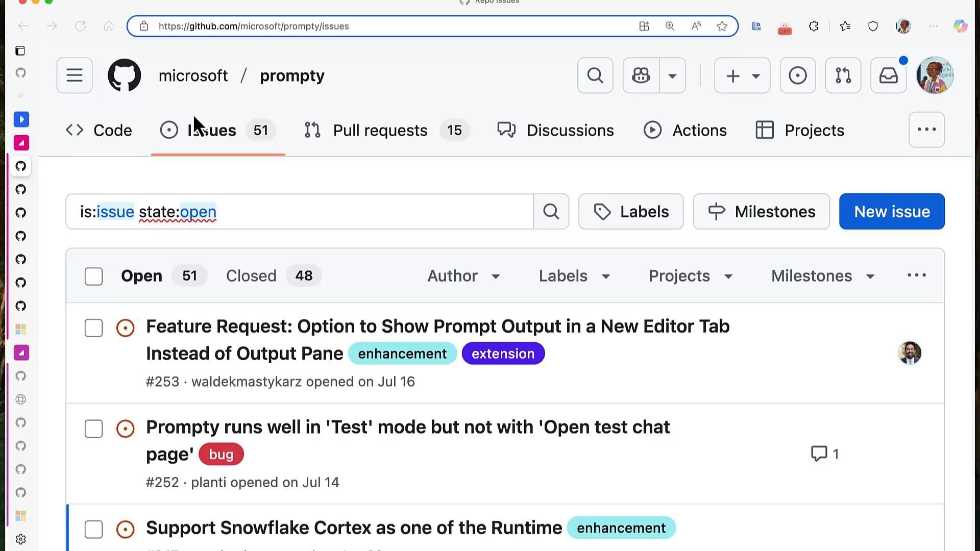Tick the select-all issues checkbox

point(93,277)
